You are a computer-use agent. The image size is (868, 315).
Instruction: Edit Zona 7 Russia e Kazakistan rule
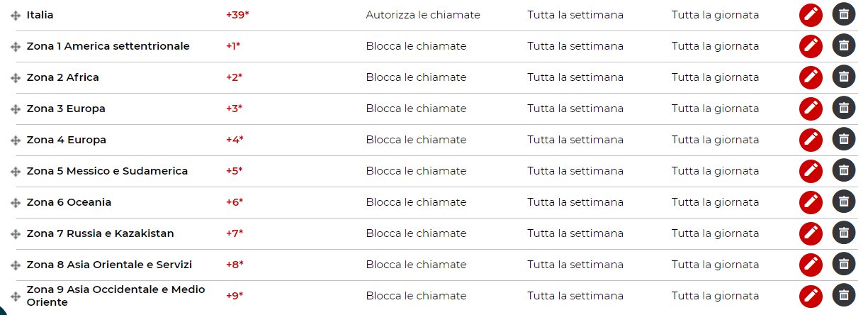click(811, 233)
